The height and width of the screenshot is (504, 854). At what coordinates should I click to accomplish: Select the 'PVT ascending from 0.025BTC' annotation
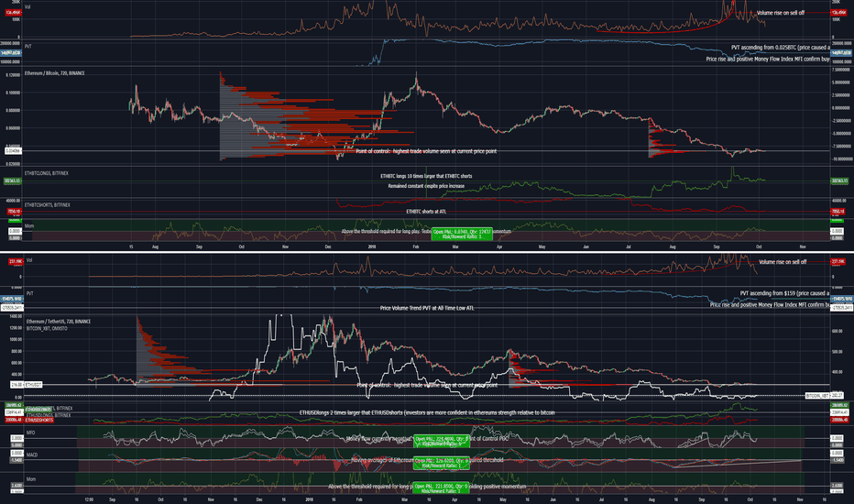tap(780, 48)
